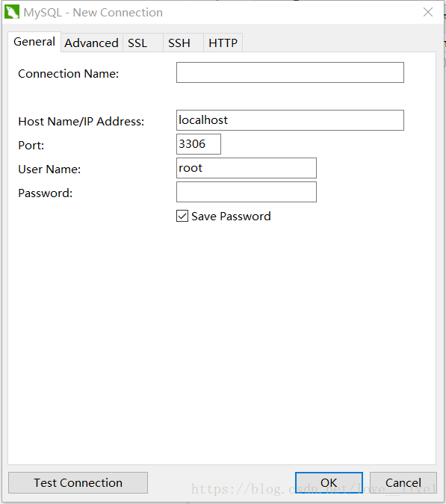Open the SSL tab

point(143,43)
